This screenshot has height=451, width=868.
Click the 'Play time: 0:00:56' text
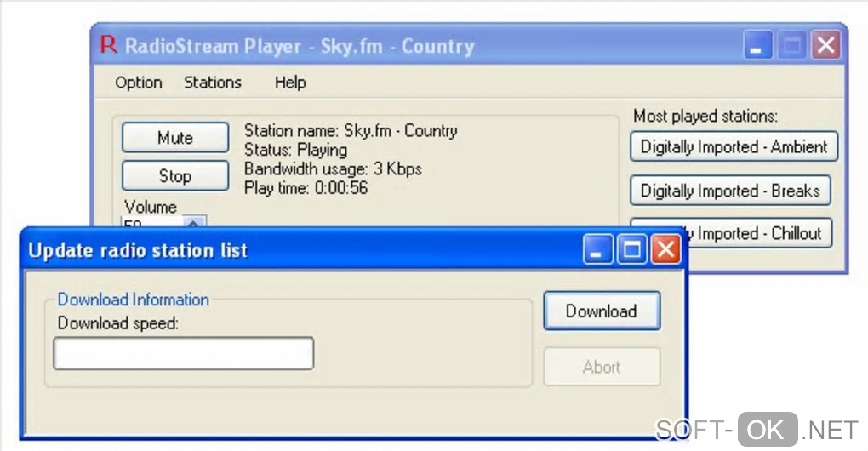[x=306, y=188]
